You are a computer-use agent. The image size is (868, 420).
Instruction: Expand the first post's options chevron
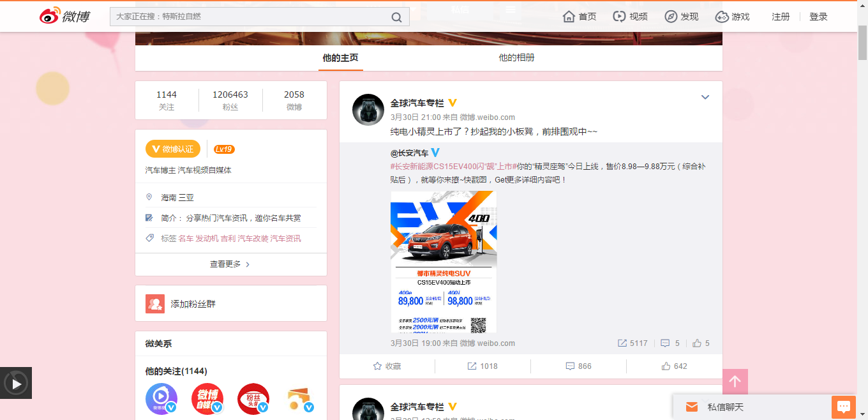point(705,98)
